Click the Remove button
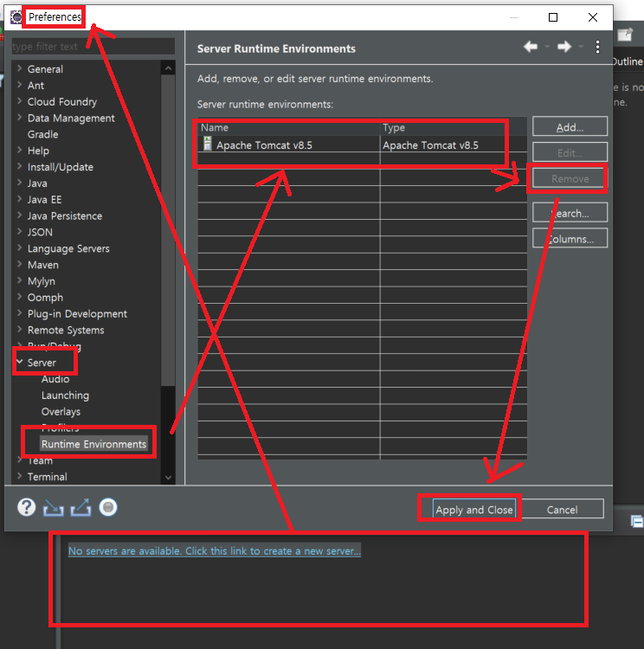 570,178
